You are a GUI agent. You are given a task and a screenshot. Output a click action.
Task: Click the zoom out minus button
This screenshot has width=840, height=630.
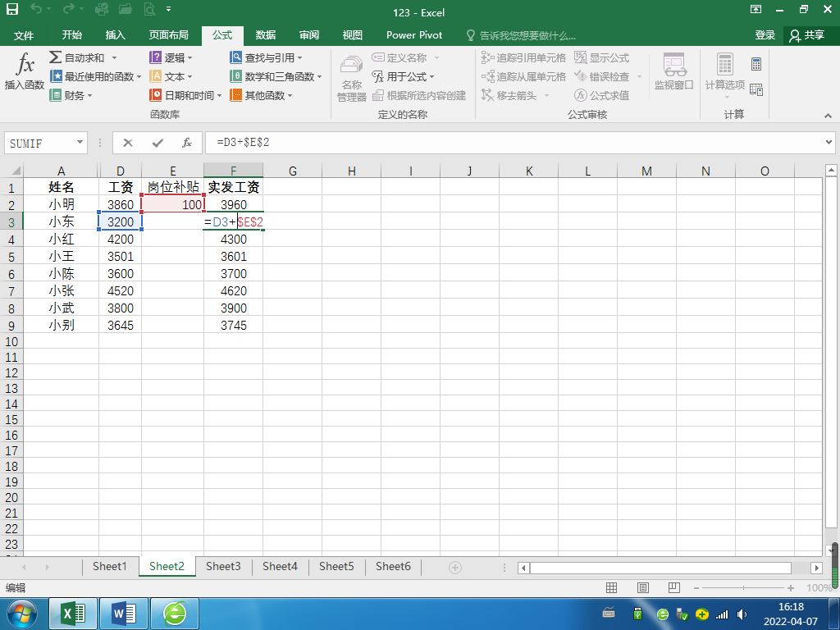[696, 587]
